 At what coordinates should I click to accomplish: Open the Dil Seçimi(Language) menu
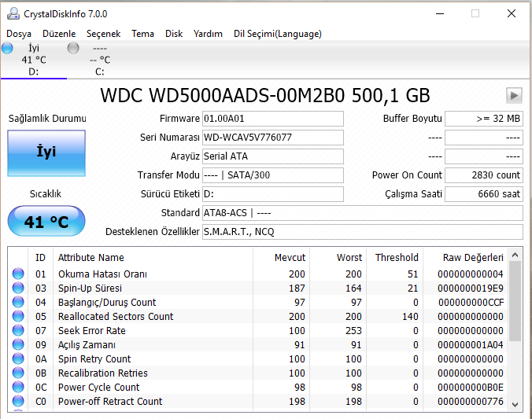[x=278, y=34]
